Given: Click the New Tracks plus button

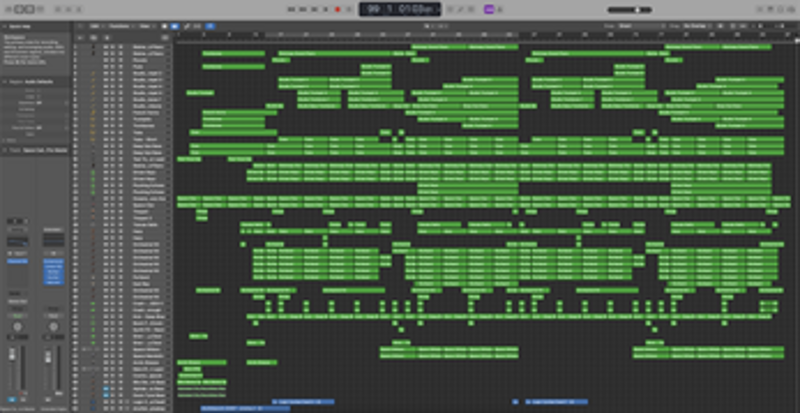Looking at the screenshot, I should click(80, 37).
